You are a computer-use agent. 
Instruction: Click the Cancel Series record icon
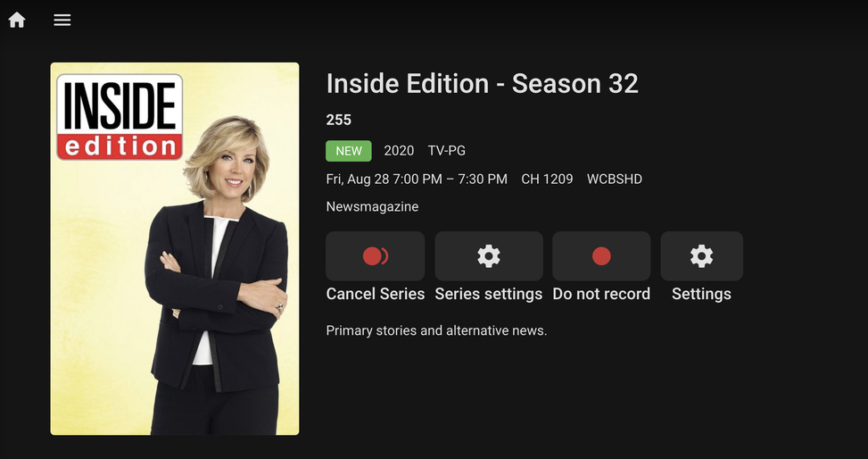(376, 256)
